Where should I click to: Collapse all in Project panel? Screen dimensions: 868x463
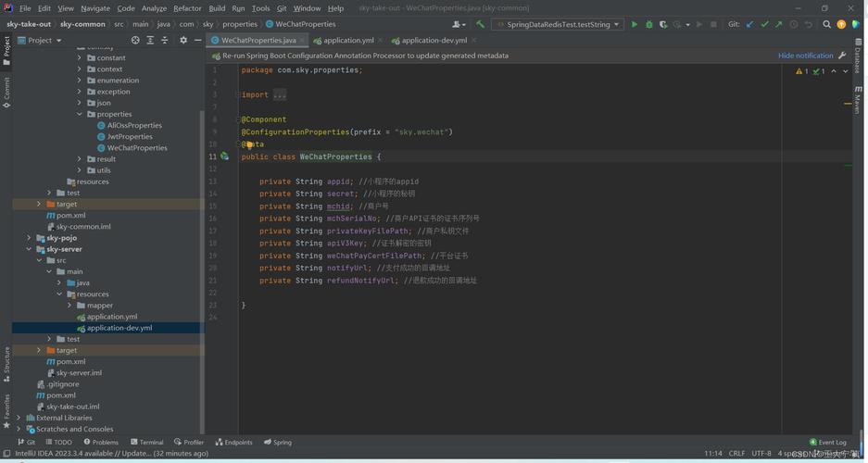(x=164, y=41)
